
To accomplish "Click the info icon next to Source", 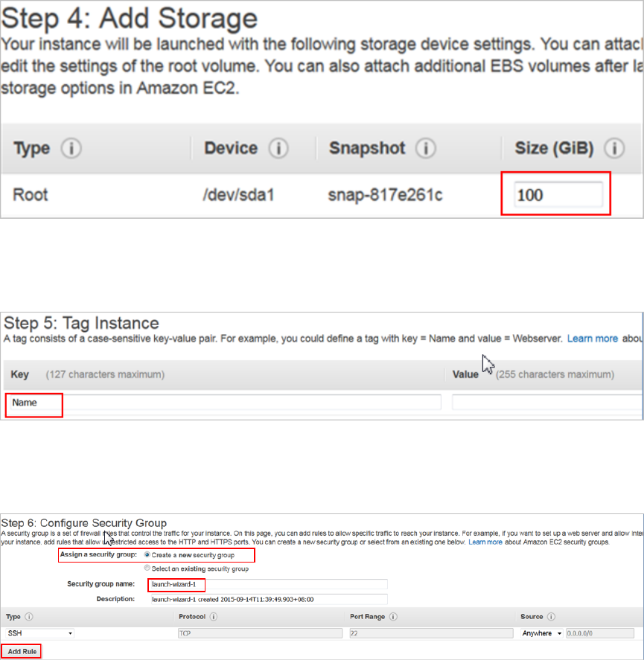I will pos(552,617).
